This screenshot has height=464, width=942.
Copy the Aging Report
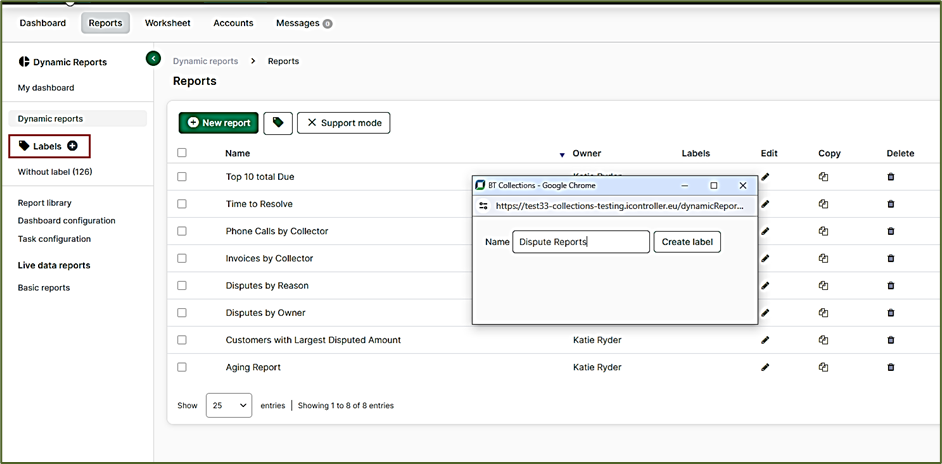point(824,367)
